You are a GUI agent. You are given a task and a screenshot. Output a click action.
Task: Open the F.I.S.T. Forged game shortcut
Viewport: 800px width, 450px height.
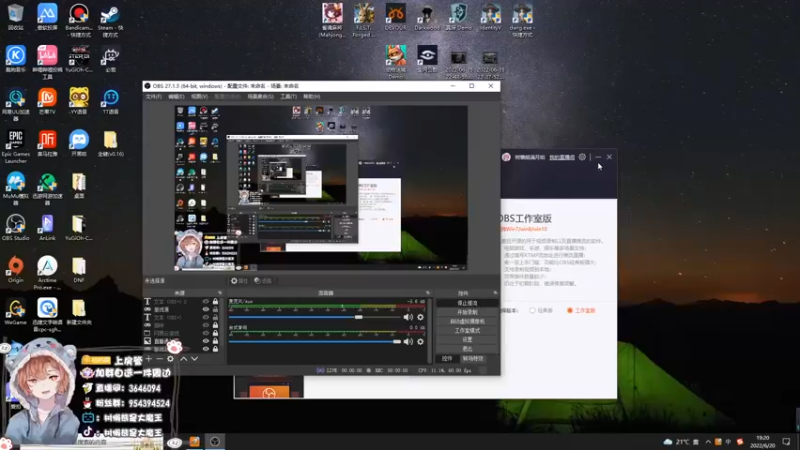tap(363, 20)
